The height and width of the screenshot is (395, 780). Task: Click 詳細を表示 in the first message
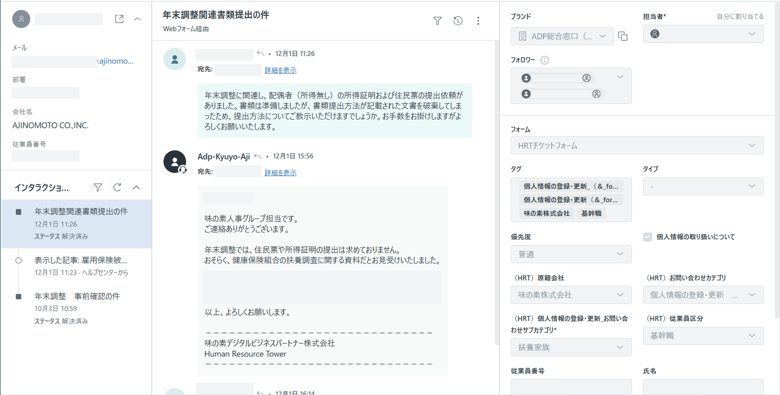click(x=281, y=70)
